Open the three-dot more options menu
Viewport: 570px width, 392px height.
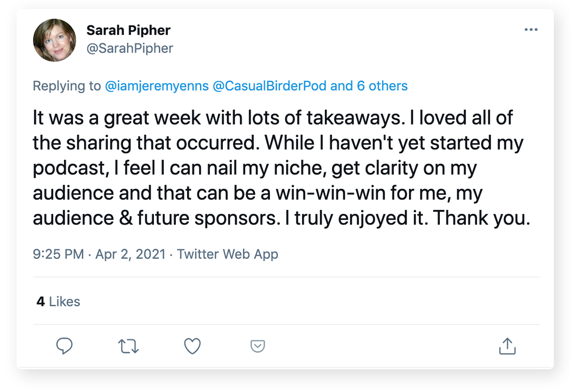point(531,30)
